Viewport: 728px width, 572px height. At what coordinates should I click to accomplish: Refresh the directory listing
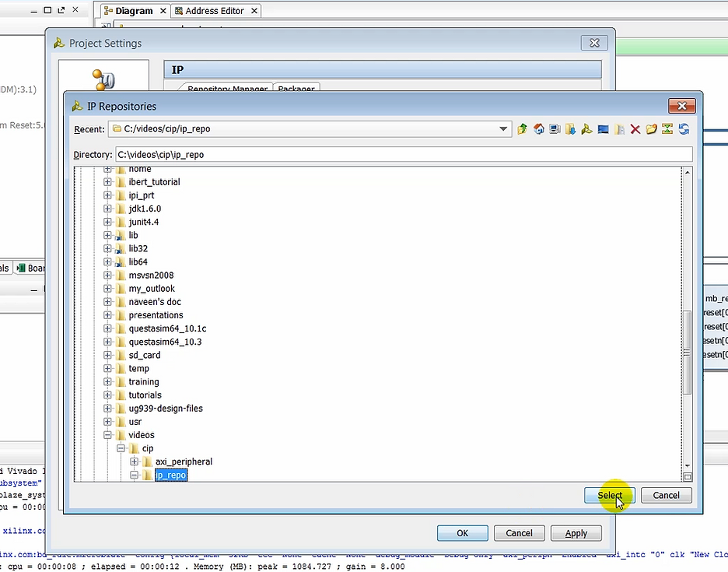coord(684,129)
